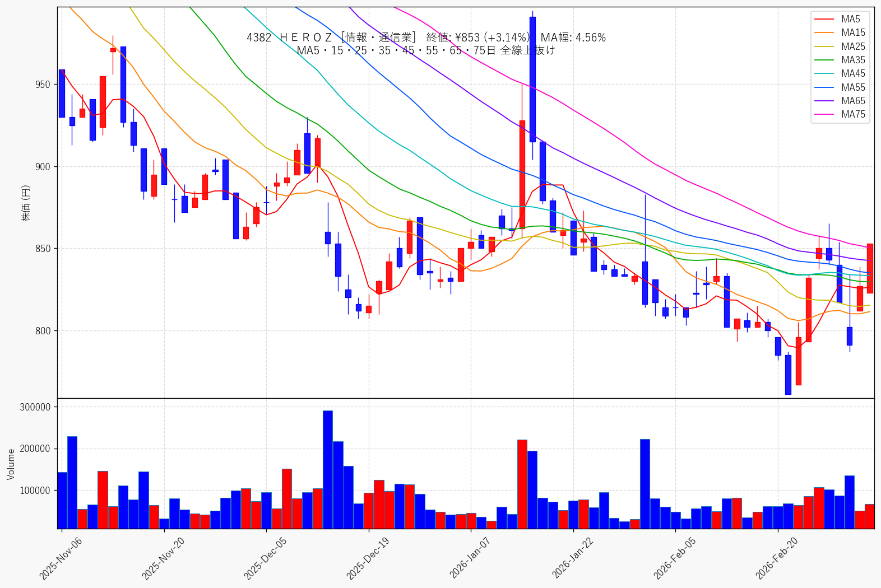Click the MA75 legend label

coord(853,114)
